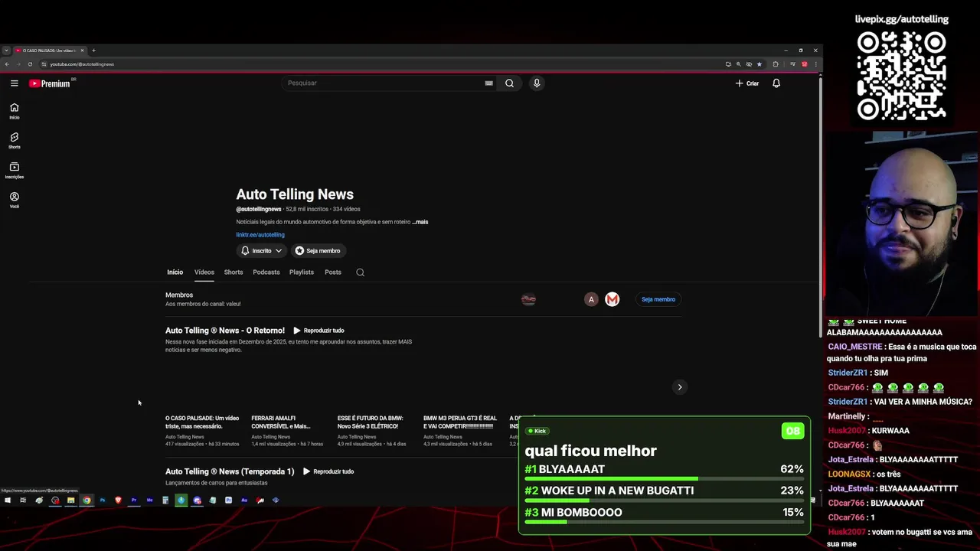Click the Auto Telling News channel title

click(x=295, y=194)
